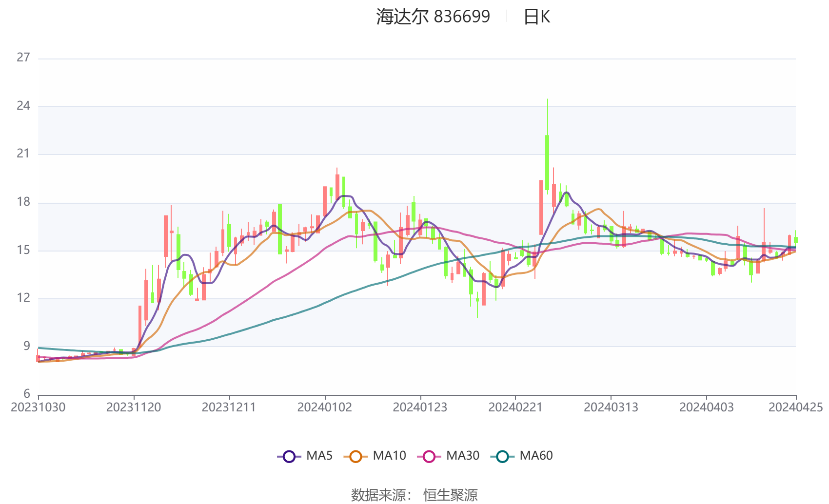
Task: Click the data source text 恒生聚源
Action: click(451, 495)
